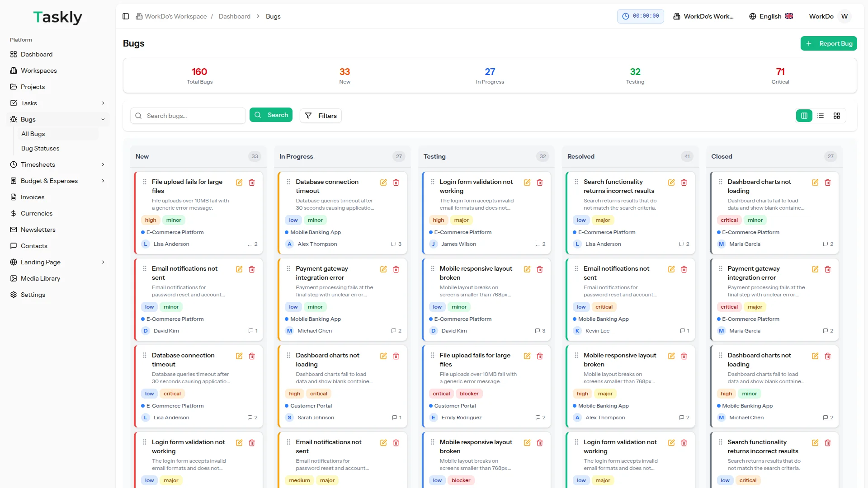Screen dimensions: 868x488
Task: Expand the Tasks sidebar menu
Action: tap(103, 103)
